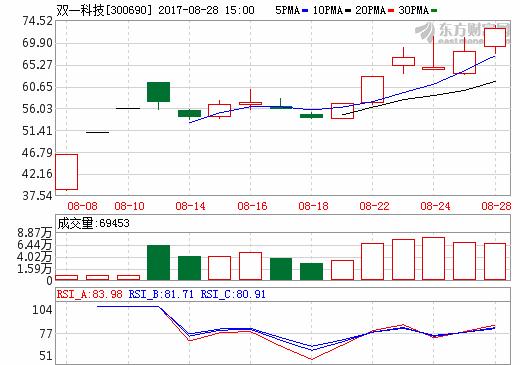Select the tallest volume bar at 08-24
The width and height of the screenshot is (520, 365).
[x=433, y=258]
